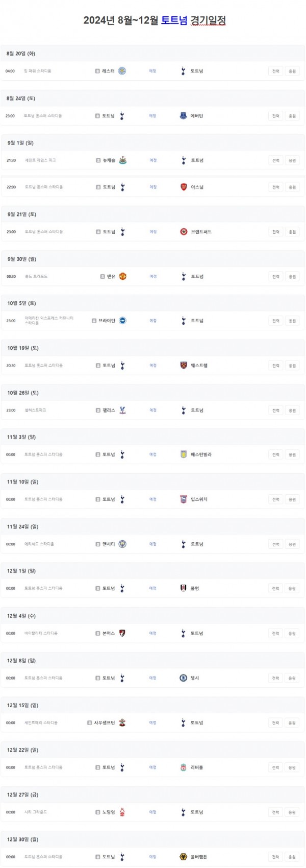The height and width of the screenshot is (868, 306).
Task: Click the Aston Villa crest next to 애스턴빌라
Action: (x=184, y=454)
